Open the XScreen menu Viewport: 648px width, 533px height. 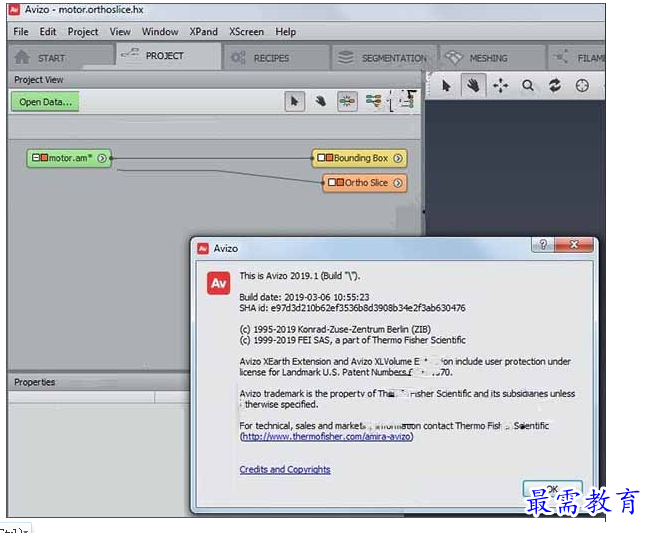click(246, 32)
